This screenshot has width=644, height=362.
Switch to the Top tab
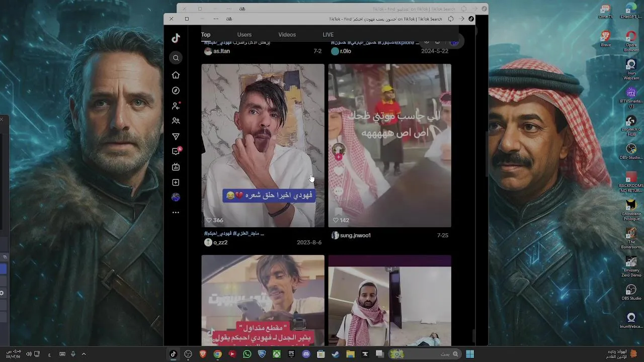pos(206,35)
